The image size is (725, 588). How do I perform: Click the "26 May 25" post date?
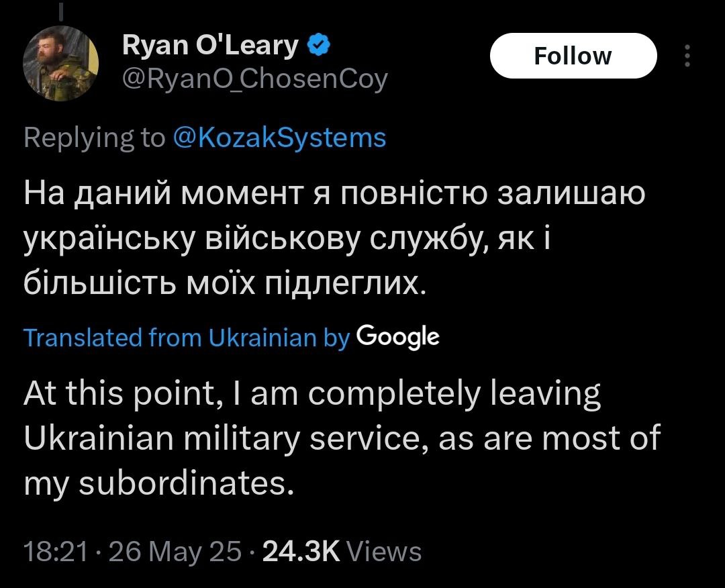pos(175,551)
